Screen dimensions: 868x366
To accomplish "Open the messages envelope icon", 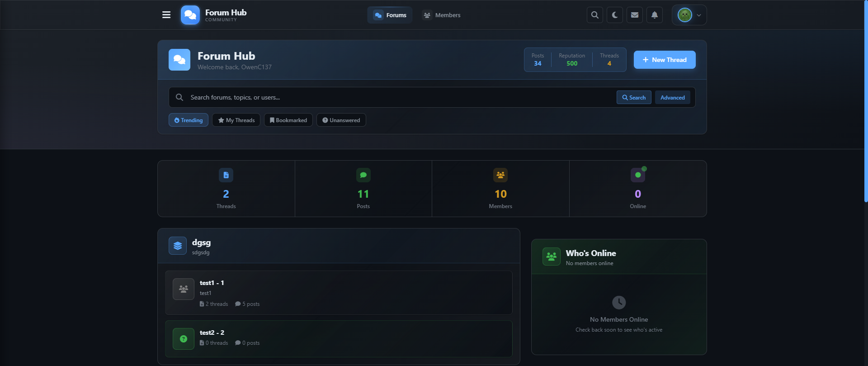I will (635, 15).
